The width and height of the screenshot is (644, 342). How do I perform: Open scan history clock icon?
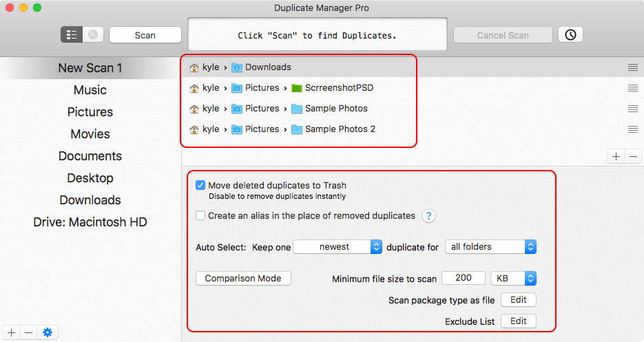coord(570,35)
